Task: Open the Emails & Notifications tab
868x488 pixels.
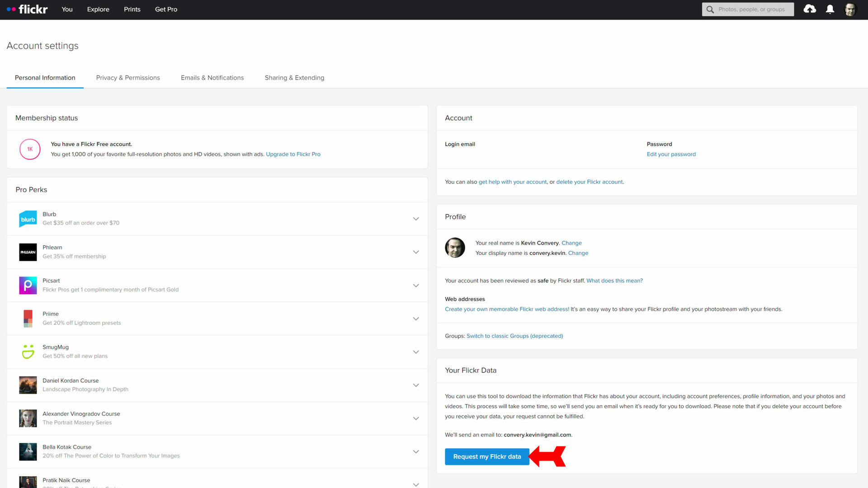Action: pyautogui.click(x=212, y=78)
